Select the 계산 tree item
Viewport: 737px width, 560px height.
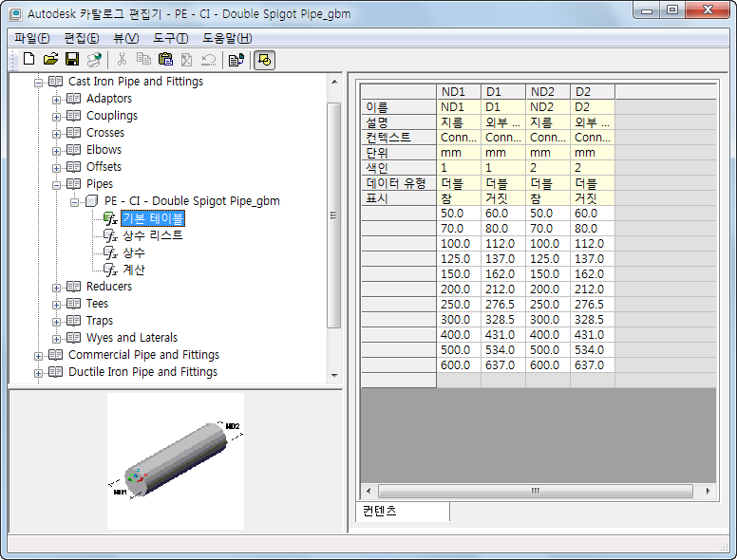pos(134,270)
